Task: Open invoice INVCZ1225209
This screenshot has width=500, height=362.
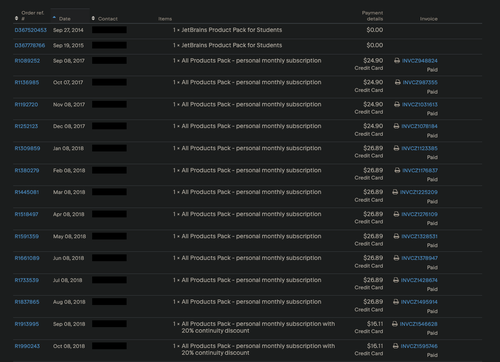Action: 419,192
